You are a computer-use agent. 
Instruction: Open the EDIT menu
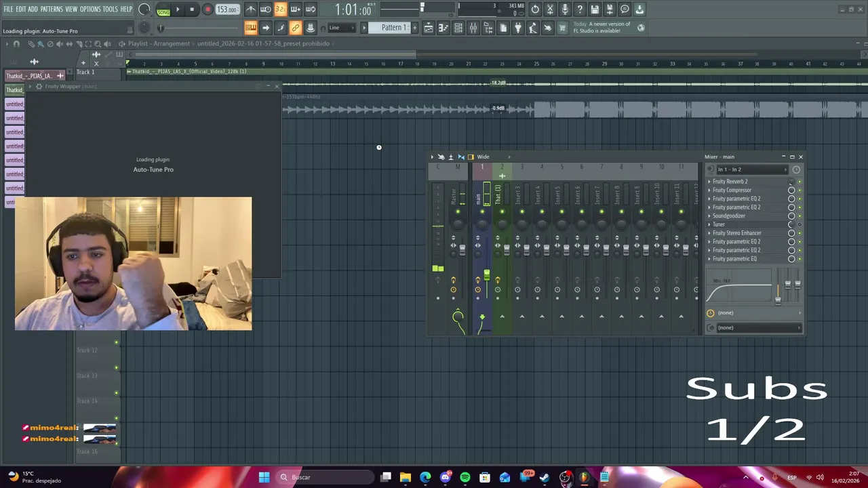coord(21,9)
